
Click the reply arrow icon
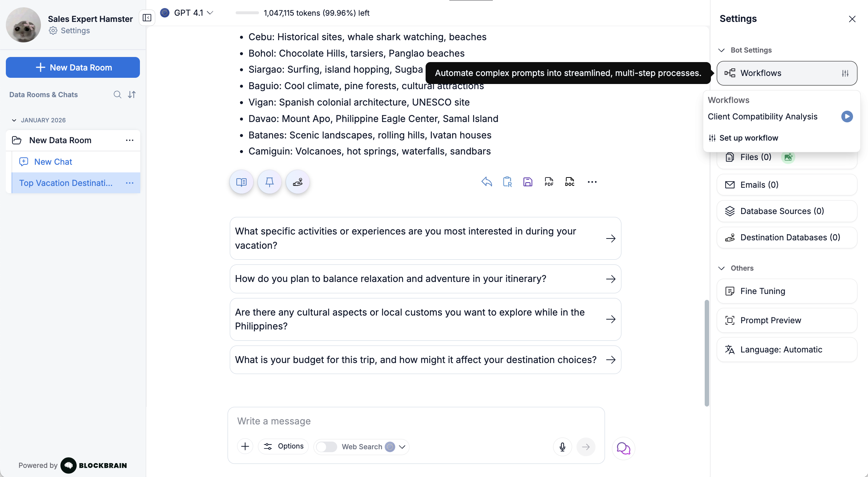coord(487,182)
